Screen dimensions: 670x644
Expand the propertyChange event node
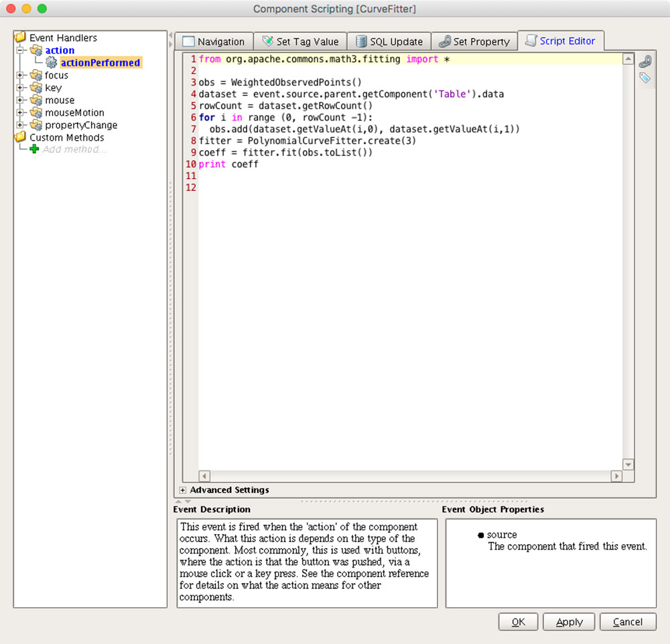21,125
